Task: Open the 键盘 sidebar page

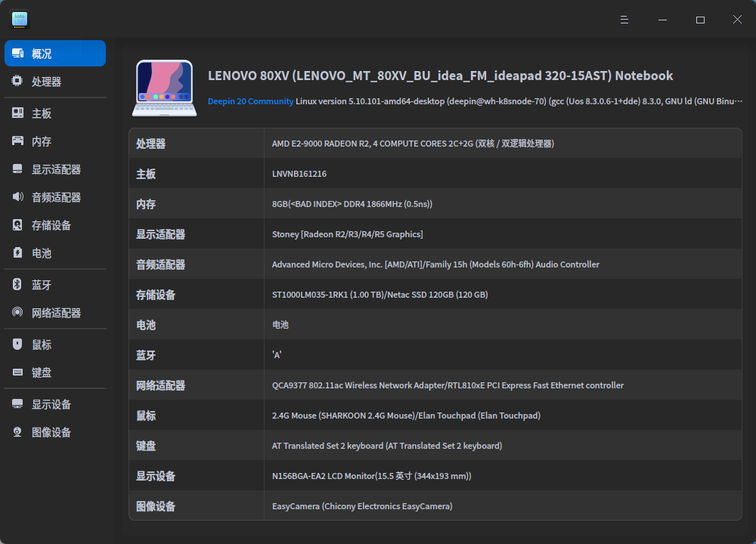Action: click(x=55, y=372)
